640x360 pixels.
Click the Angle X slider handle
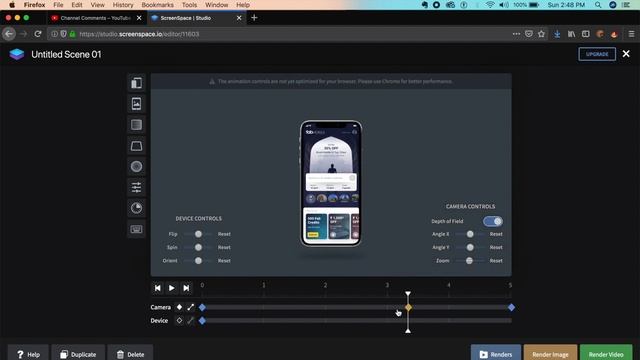[470, 234]
